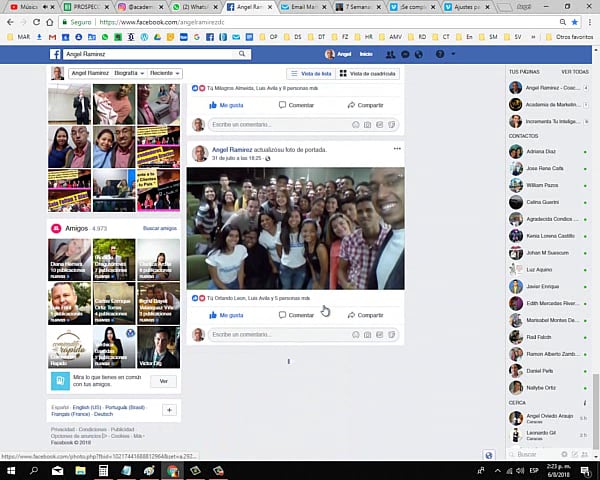Open Windows taskbar search icon
This screenshot has width=600, height=480.
tap(34, 470)
